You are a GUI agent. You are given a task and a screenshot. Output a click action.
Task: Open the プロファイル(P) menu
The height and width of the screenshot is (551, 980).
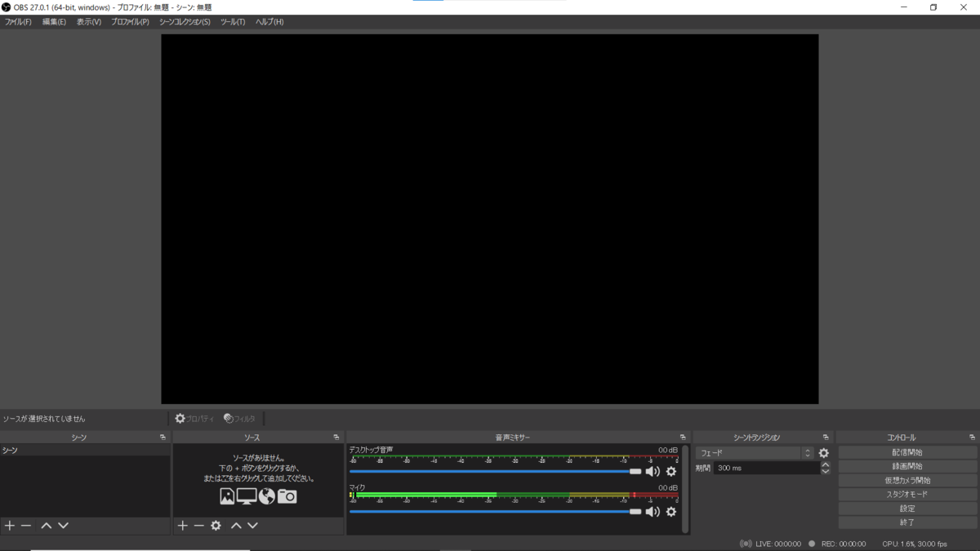130,22
